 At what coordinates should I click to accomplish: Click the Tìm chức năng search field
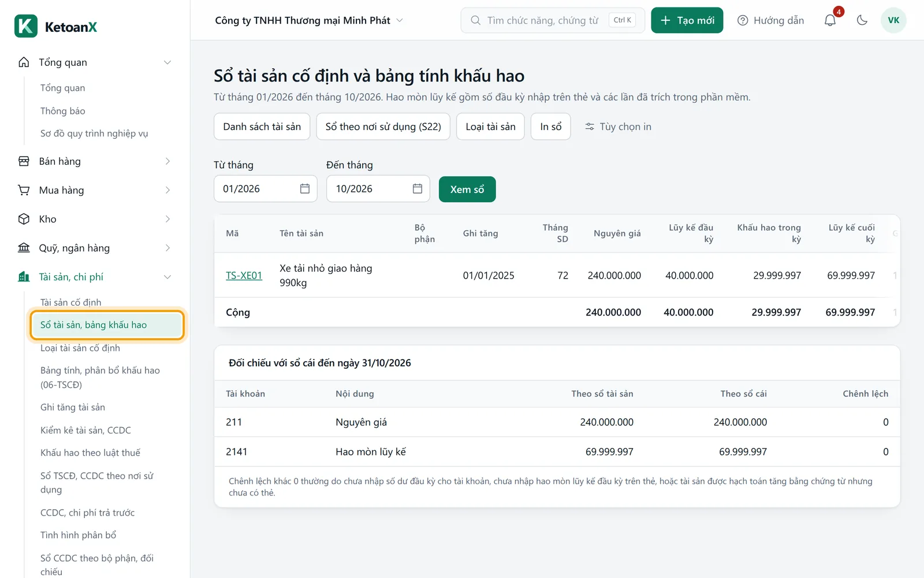click(553, 20)
